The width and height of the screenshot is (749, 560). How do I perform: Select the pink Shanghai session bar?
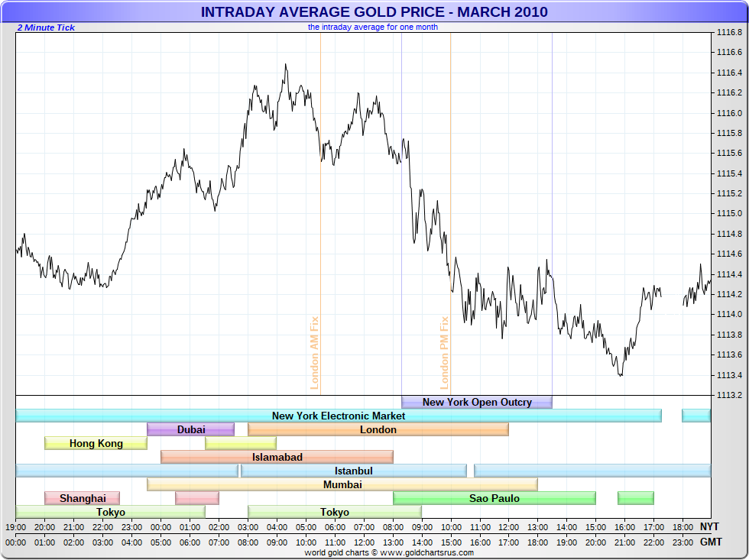tap(83, 498)
